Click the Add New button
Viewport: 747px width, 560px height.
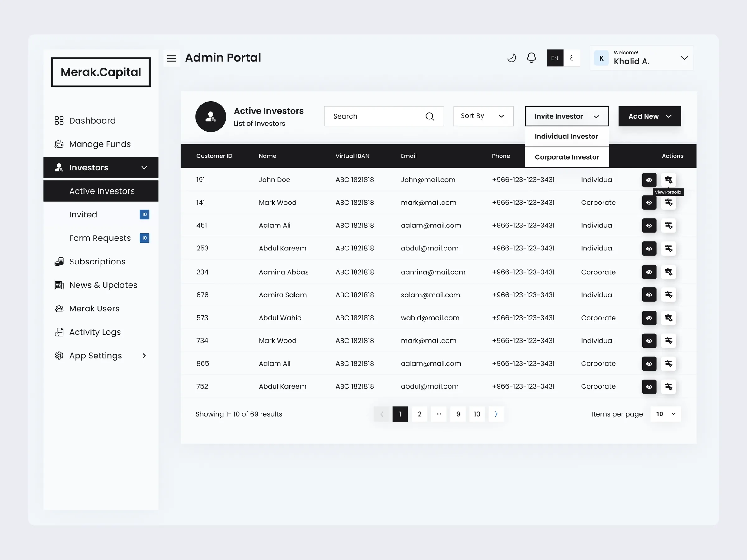coord(649,116)
